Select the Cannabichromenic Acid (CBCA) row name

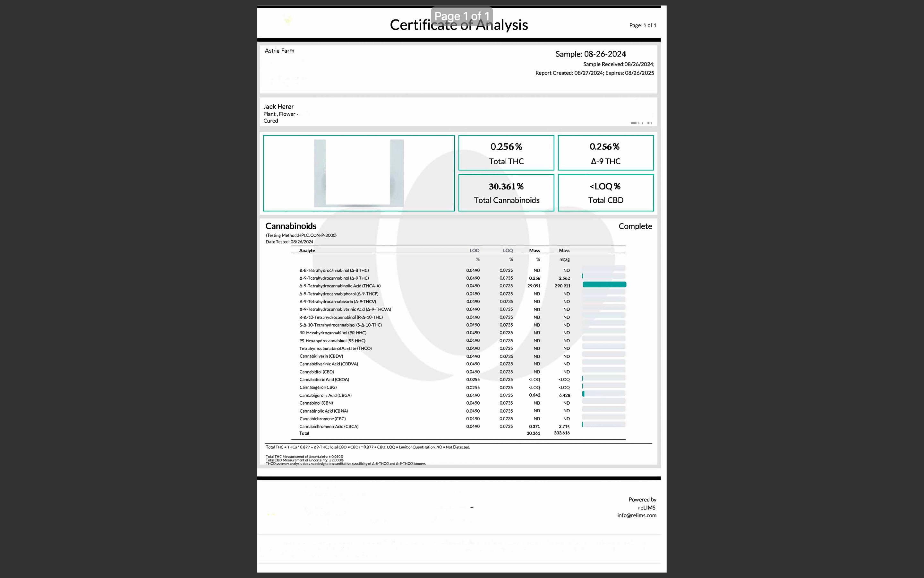click(329, 427)
